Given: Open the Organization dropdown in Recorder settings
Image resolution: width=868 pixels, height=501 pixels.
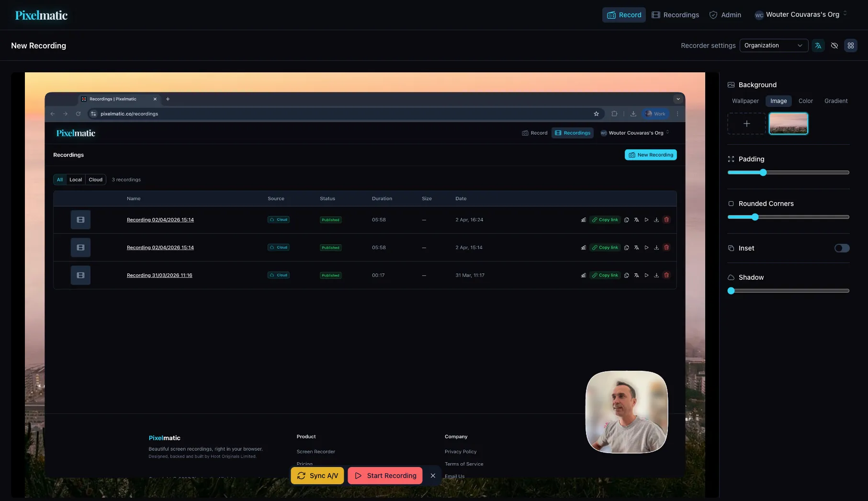Looking at the screenshot, I should point(774,46).
